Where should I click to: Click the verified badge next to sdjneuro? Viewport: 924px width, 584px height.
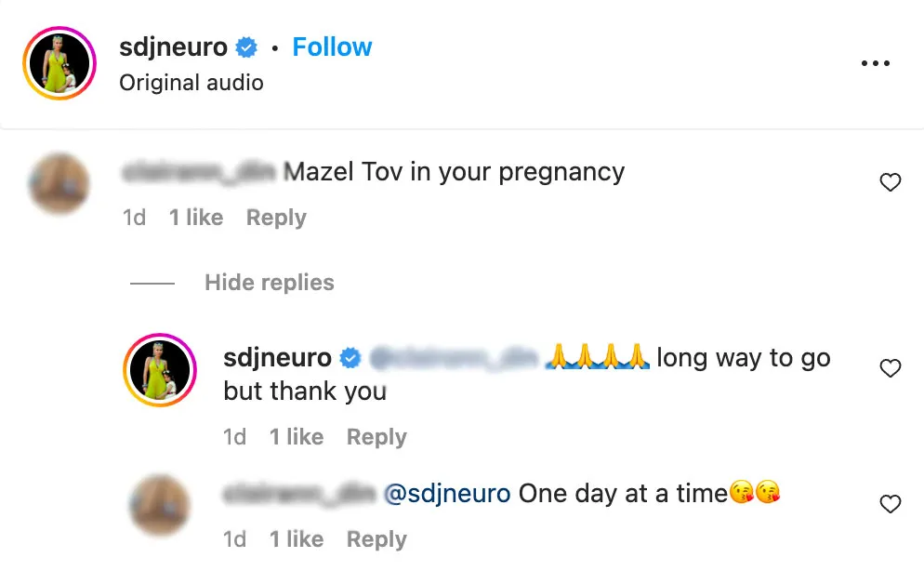[244, 46]
